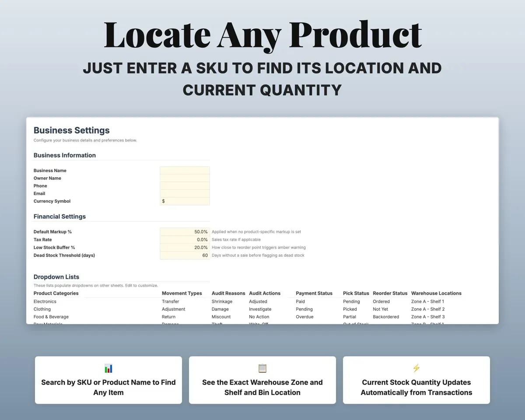Click the note about product-specific markup

coord(256,232)
